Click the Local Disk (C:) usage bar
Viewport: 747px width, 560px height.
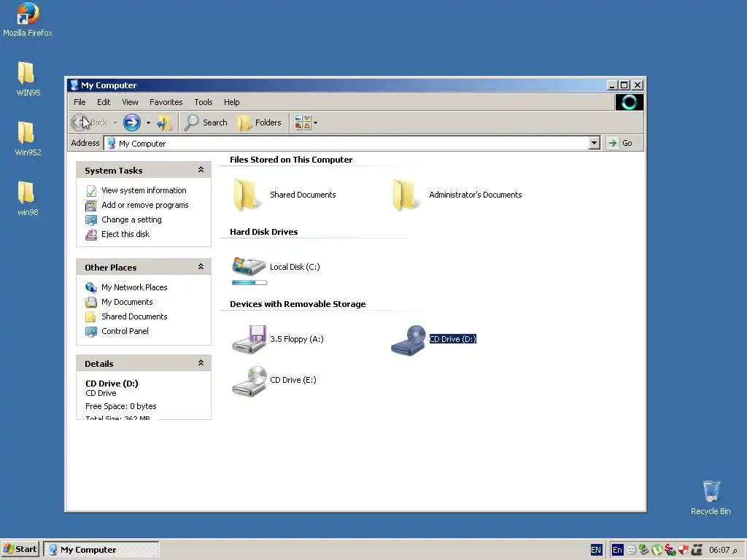249,283
